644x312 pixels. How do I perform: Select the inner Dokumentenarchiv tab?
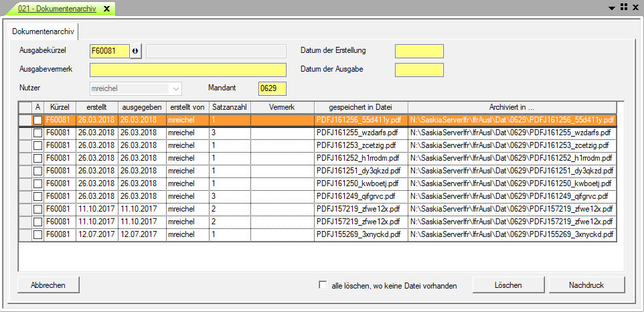coord(42,31)
